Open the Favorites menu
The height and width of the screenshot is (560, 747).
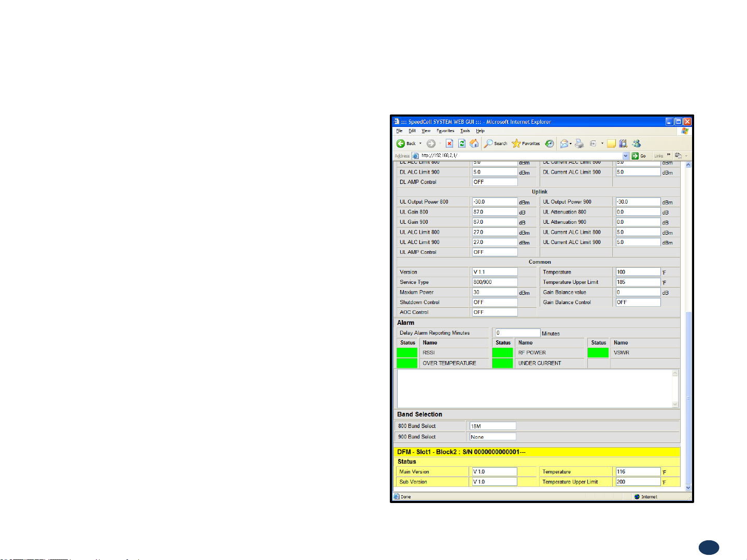[x=445, y=131]
